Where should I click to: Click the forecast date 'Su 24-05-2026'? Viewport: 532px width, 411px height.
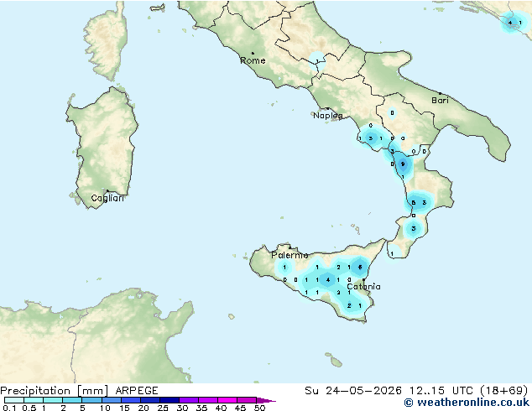pyautogui.click(x=353, y=391)
